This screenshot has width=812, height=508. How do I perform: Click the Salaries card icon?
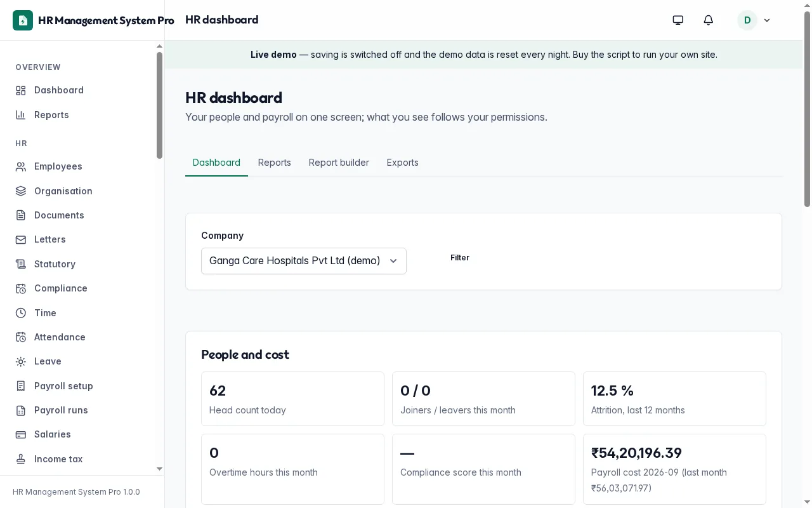pyautogui.click(x=21, y=434)
